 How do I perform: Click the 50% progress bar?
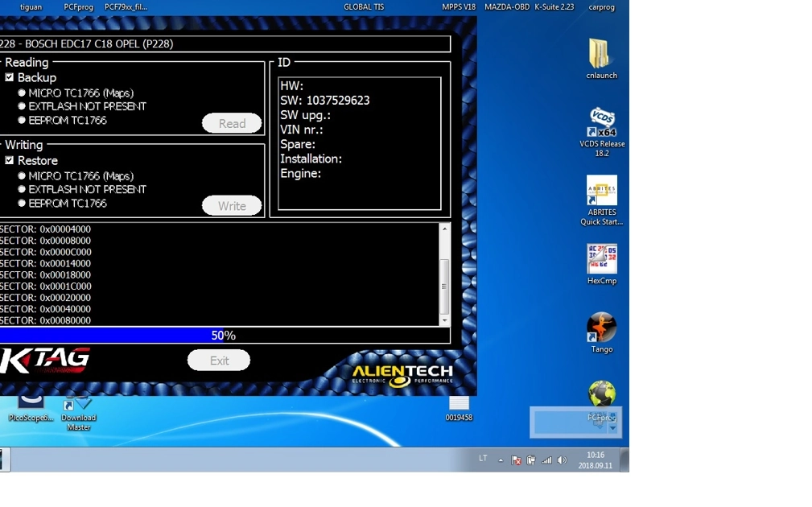tap(225, 335)
